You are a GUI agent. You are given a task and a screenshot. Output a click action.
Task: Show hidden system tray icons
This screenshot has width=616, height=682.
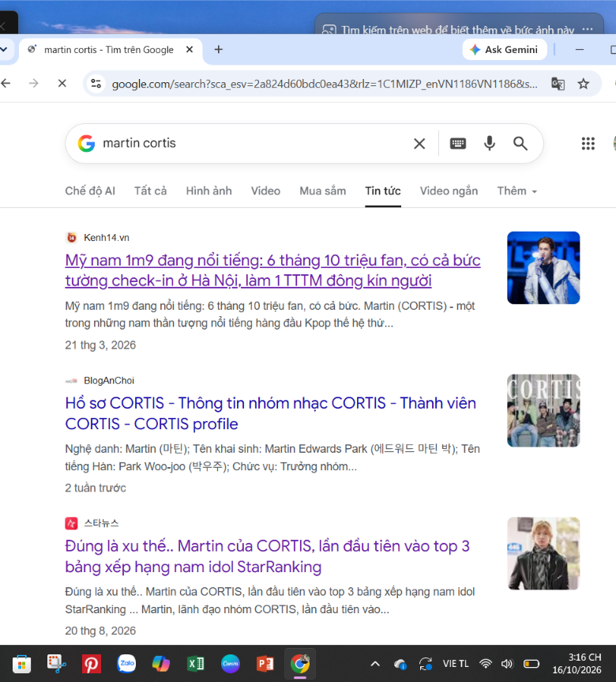tap(375, 664)
